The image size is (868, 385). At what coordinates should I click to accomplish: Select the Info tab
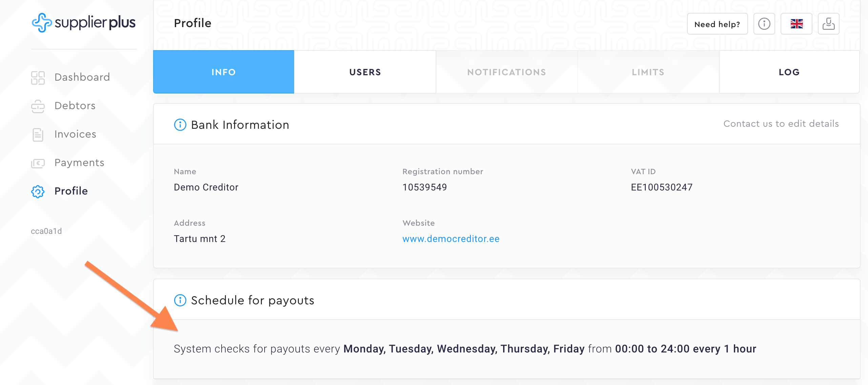coord(224,72)
